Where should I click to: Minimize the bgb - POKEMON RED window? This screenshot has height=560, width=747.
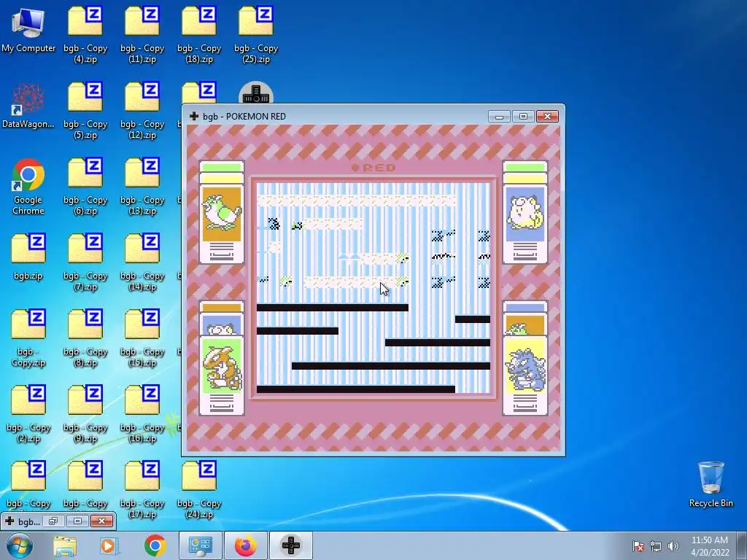(499, 117)
